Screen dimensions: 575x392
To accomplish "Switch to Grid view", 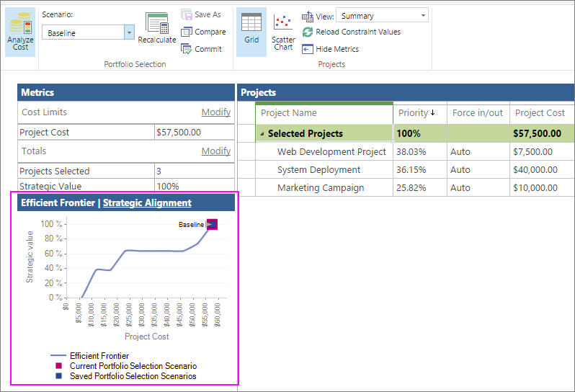I will click(251, 32).
